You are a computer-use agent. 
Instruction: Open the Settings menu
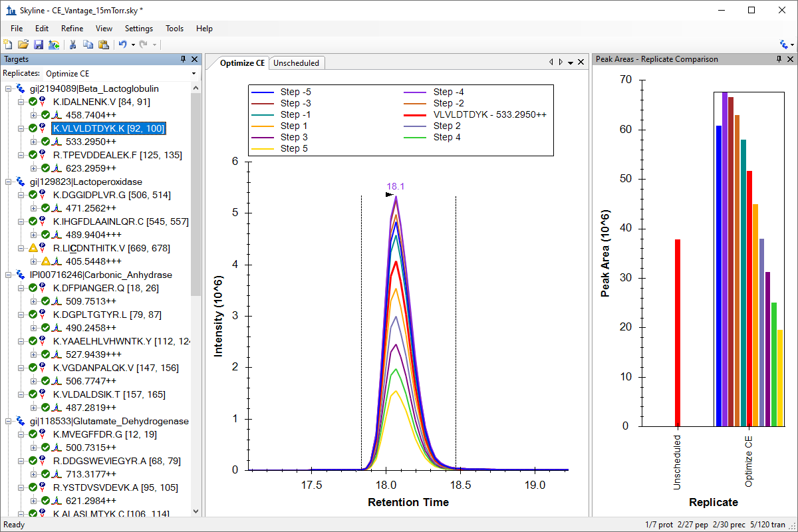coord(138,29)
